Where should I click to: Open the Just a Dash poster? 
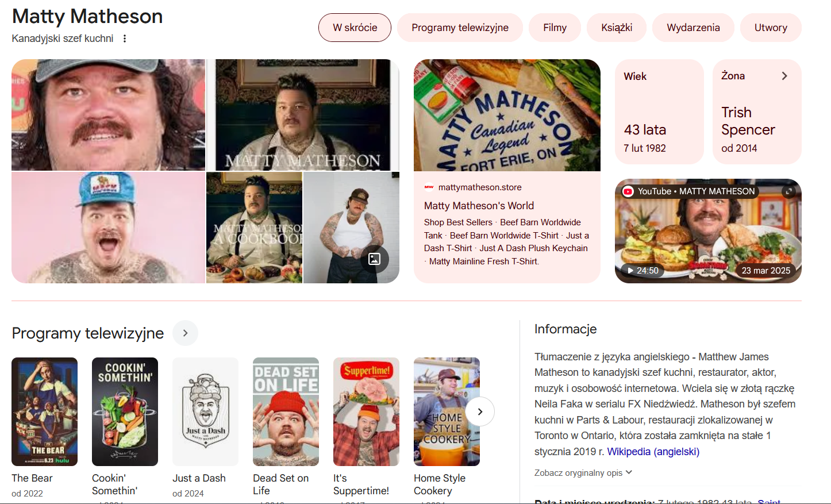click(x=205, y=411)
